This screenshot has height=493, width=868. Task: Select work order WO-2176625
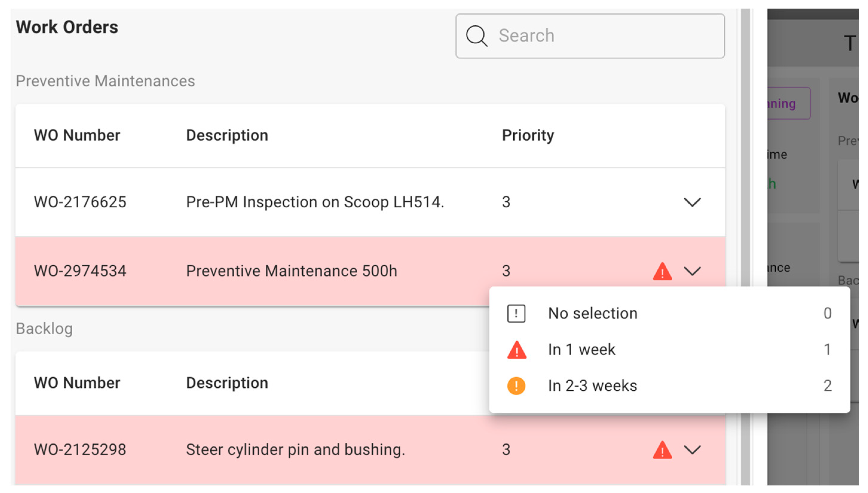pos(80,202)
